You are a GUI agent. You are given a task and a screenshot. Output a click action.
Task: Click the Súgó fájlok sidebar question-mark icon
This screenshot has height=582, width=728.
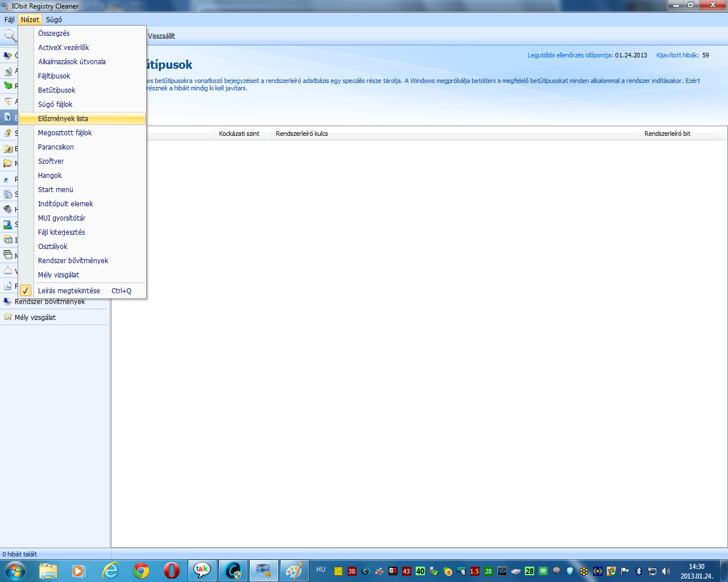8,133
